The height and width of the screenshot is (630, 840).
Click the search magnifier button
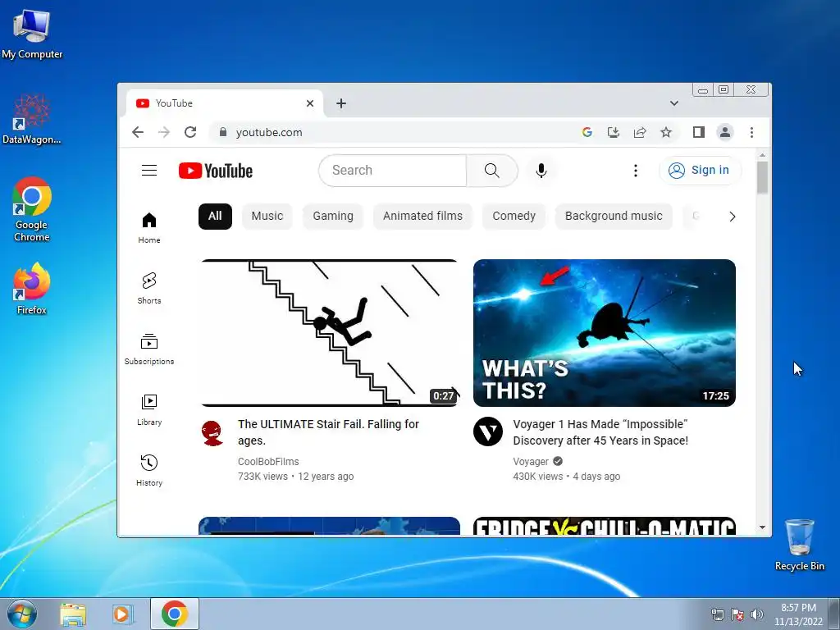(x=492, y=171)
